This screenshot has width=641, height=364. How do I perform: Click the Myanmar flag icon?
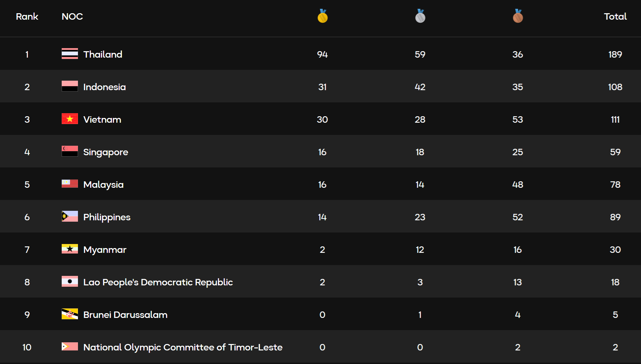[69, 249]
